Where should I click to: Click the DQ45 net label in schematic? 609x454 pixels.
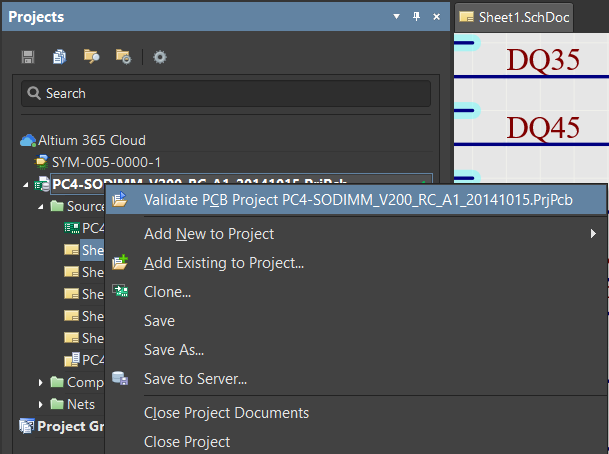543,128
